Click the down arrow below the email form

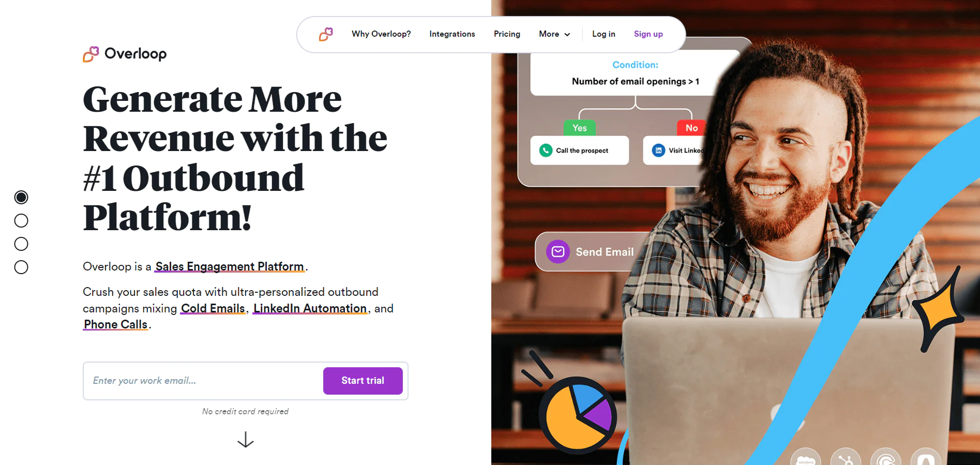click(246, 440)
